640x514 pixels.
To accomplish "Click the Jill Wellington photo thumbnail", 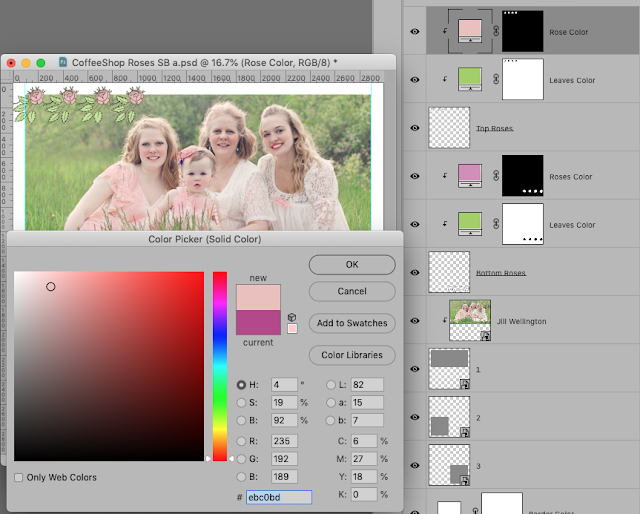I will pos(470,320).
